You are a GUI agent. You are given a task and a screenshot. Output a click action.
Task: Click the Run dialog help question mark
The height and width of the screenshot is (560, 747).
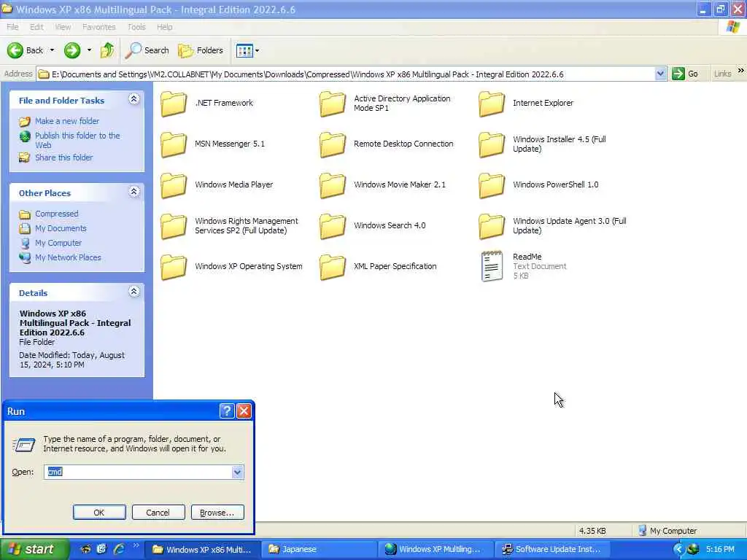tap(227, 411)
